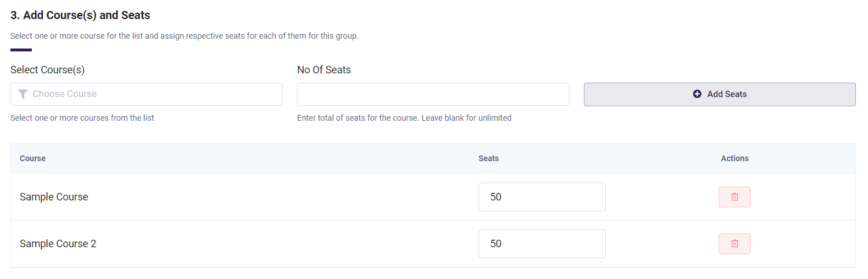Click the Add Seats button
Viewport: 868px width, 279px height.
719,94
